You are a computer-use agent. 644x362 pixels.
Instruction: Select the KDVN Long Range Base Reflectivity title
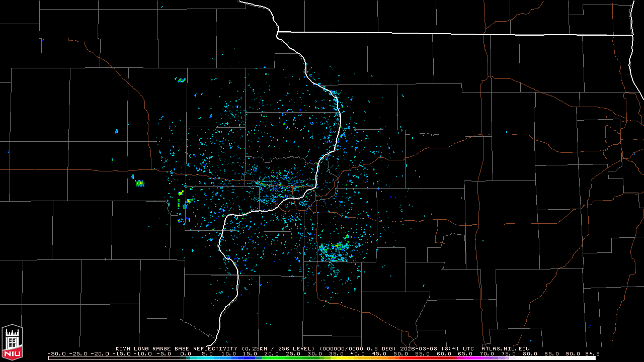coord(176,348)
